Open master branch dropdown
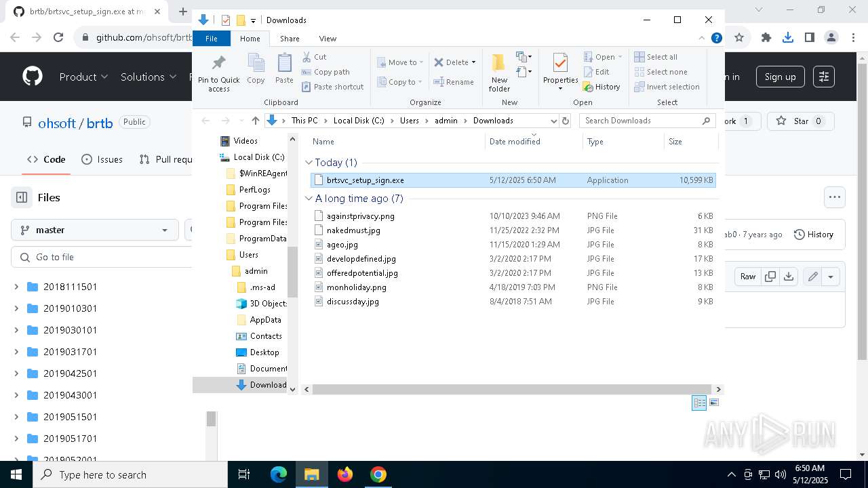The width and height of the screenshot is (868, 488). pyautogui.click(x=94, y=230)
